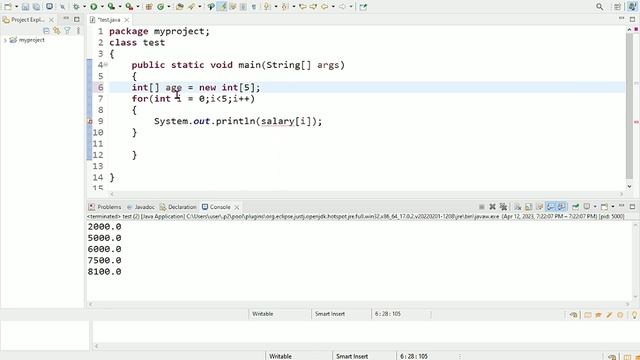This screenshot has height=360, width=640.
Task: Click 'salary' variable on line 9
Action: (x=278, y=121)
